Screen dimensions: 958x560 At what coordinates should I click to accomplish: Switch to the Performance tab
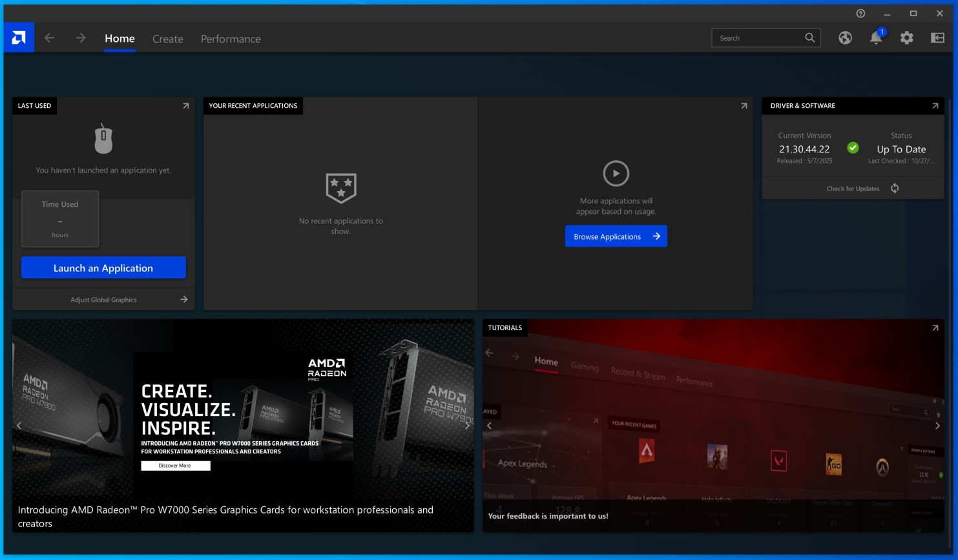pos(231,39)
